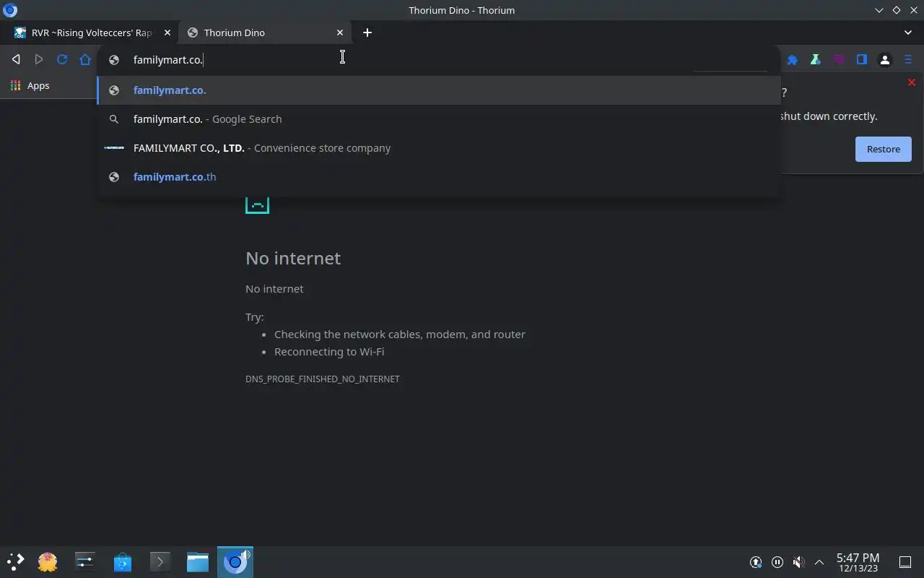The width and height of the screenshot is (924, 578).
Task: Open the Konsole terminal taskbar icon
Action: pos(160,561)
